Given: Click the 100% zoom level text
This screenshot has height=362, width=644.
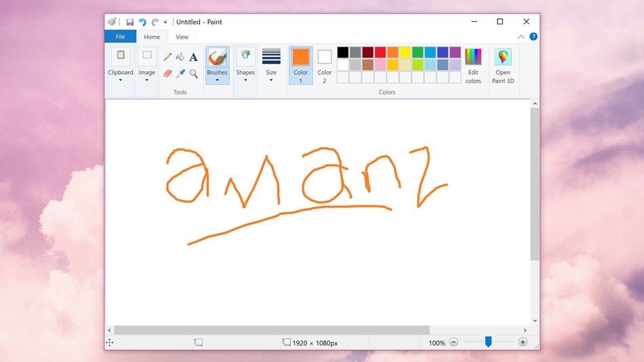Looking at the screenshot, I should (x=437, y=343).
